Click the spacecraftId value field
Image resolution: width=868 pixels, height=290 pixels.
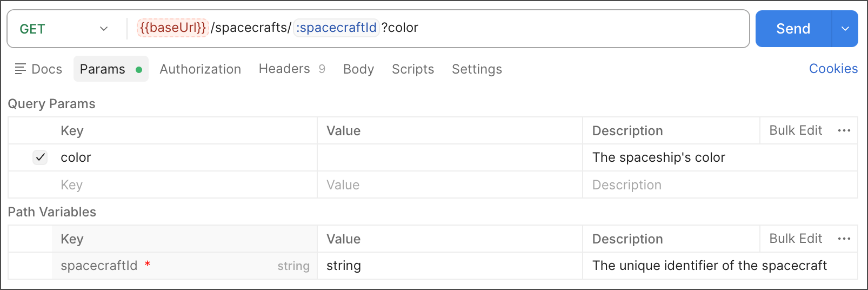click(449, 266)
